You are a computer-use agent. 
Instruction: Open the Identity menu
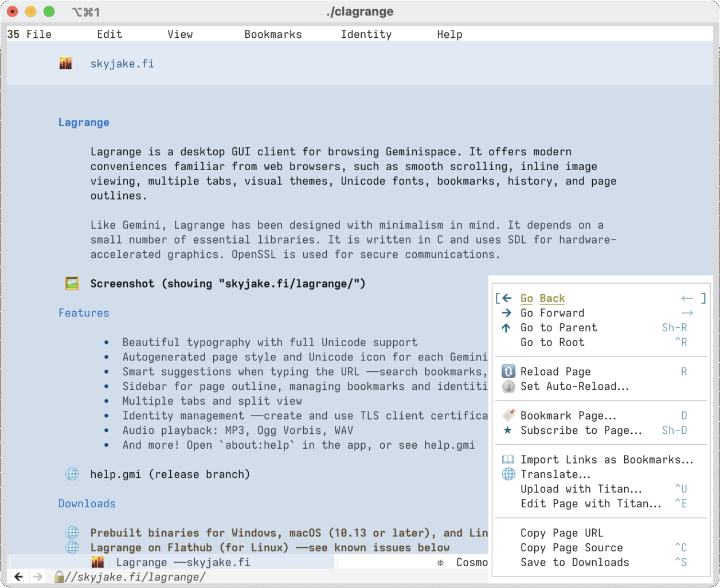(366, 34)
